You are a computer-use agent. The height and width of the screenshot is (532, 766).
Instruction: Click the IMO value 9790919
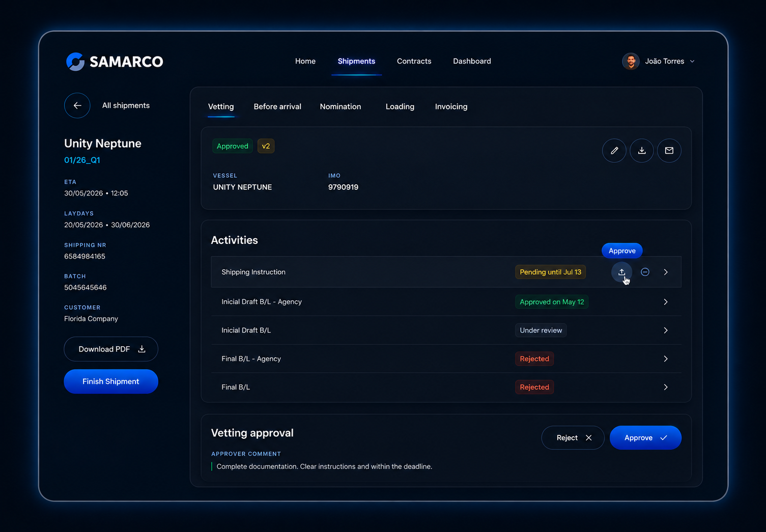coord(343,187)
